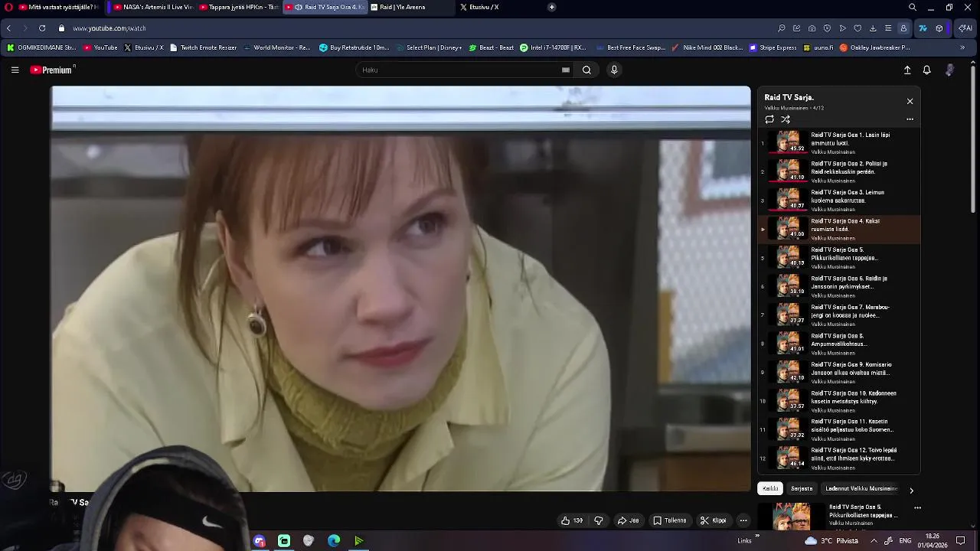
Task: Open Opera easy setup lines icon
Action: [x=888, y=28]
